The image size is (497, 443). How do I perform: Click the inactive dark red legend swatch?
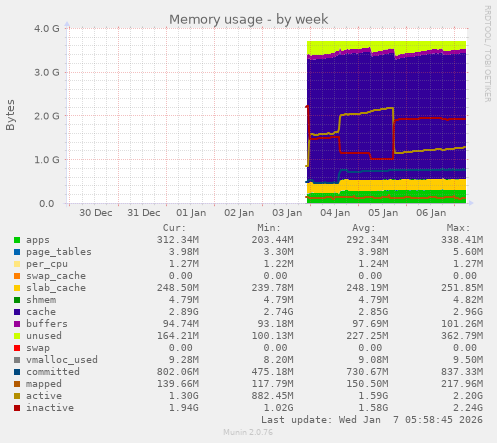click(x=17, y=408)
